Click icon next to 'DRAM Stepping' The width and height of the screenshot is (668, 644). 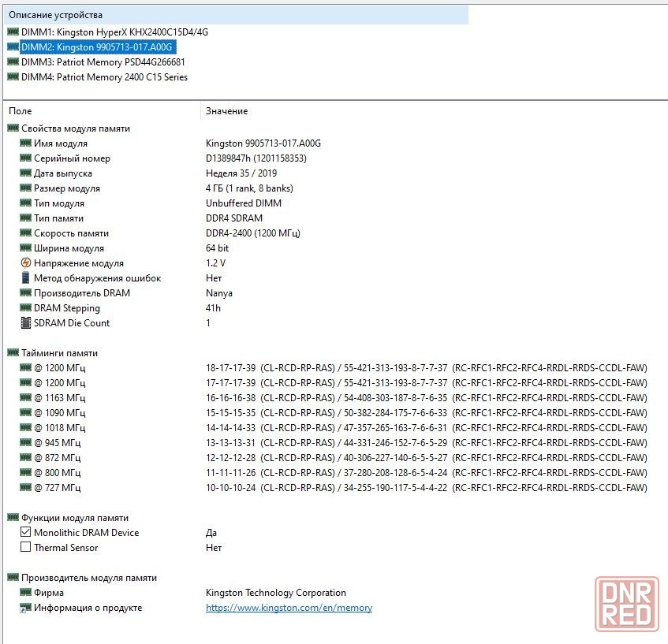tap(25, 307)
